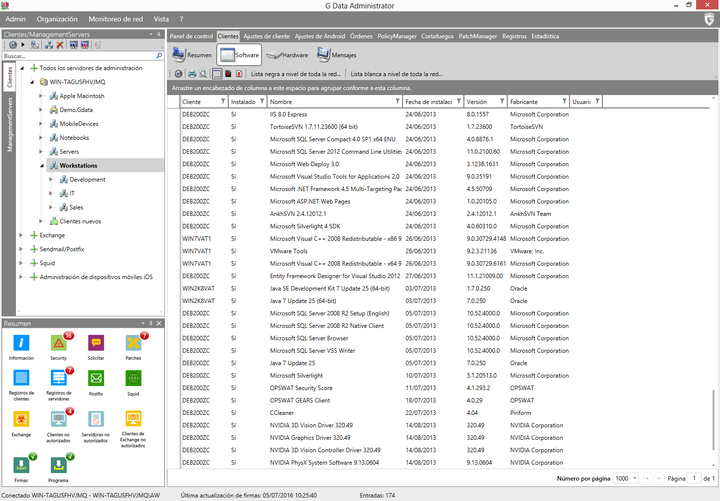Open the Organización menu

click(57, 19)
